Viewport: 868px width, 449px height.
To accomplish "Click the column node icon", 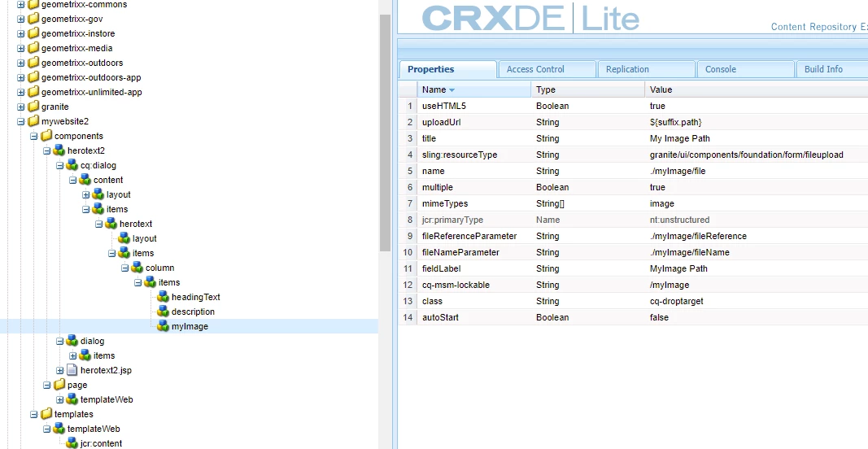I will point(137,268).
